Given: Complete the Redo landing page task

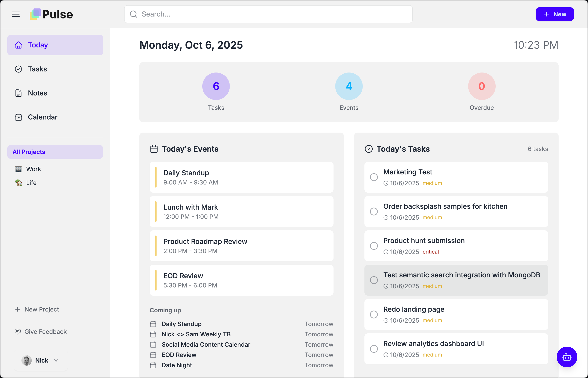Looking at the screenshot, I should pyautogui.click(x=374, y=314).
